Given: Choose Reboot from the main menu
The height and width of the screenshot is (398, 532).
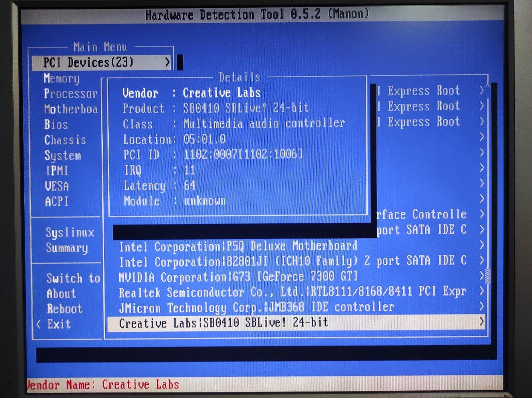Looking at the screenshot, I should coord(64,309).
